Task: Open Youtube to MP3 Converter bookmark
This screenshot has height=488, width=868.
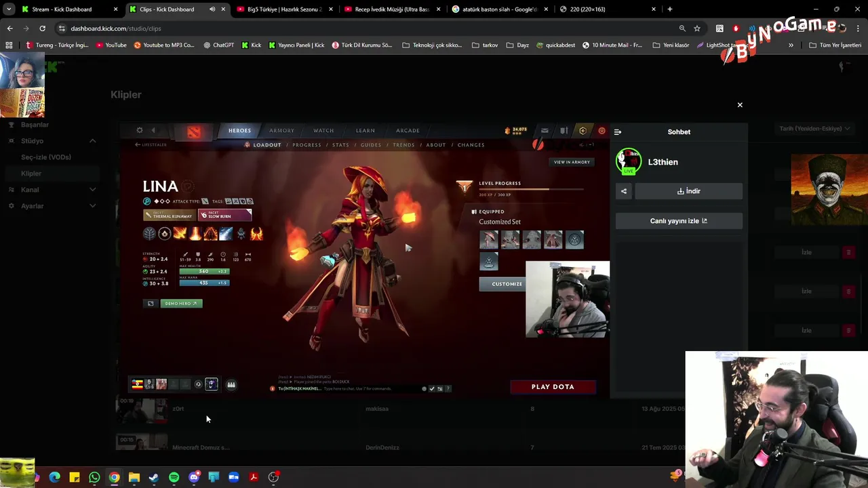Action: pyautogui.click(x=164, y=45)
